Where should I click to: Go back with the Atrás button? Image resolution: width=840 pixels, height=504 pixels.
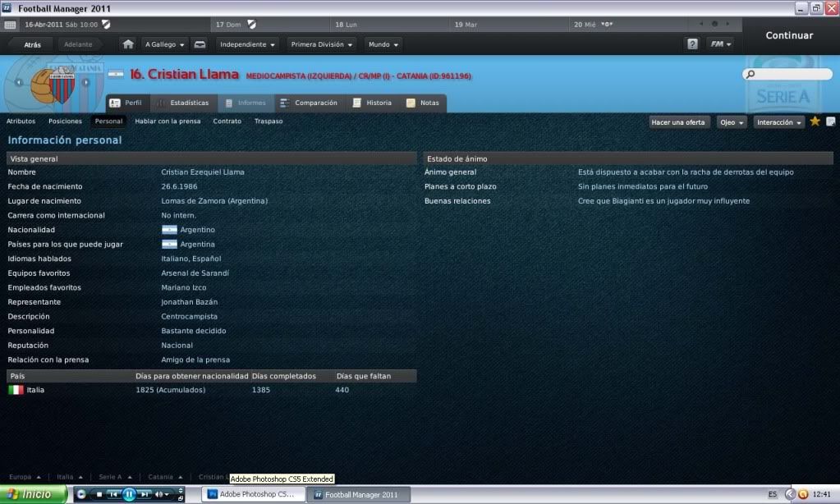tap(32, 44)
